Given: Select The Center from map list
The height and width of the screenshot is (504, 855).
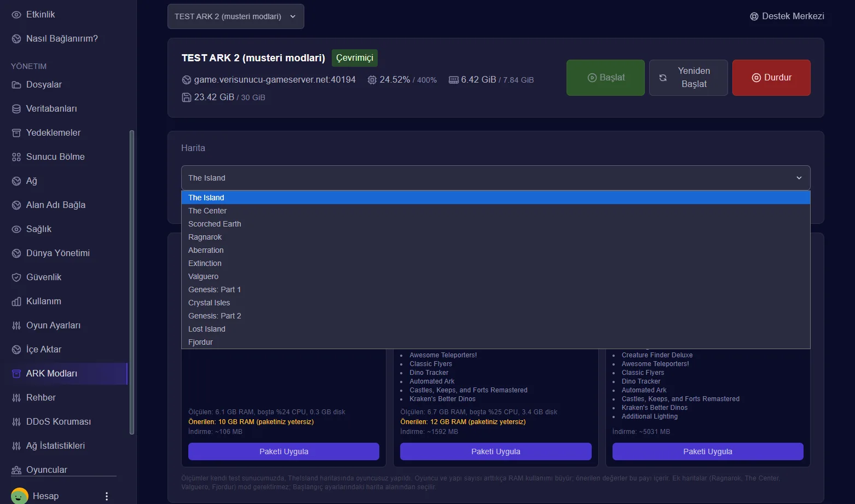Looking at the screenshot, I should pos(496,211).
